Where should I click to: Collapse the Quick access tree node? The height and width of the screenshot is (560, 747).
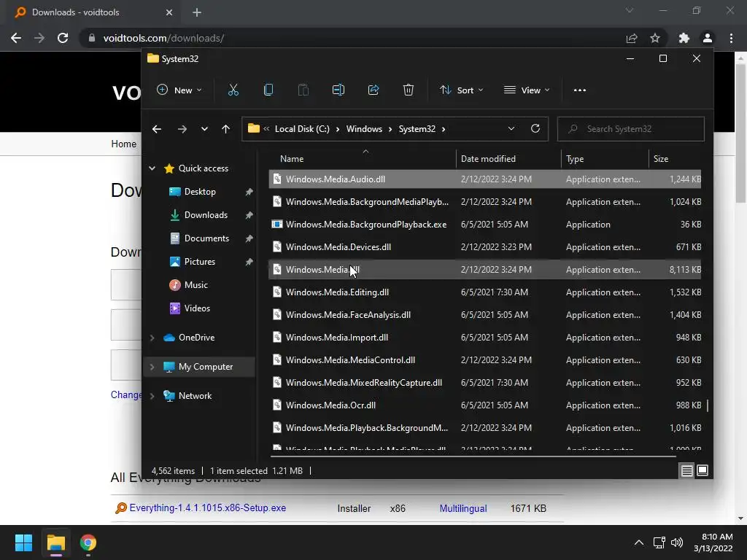(152, 168)
